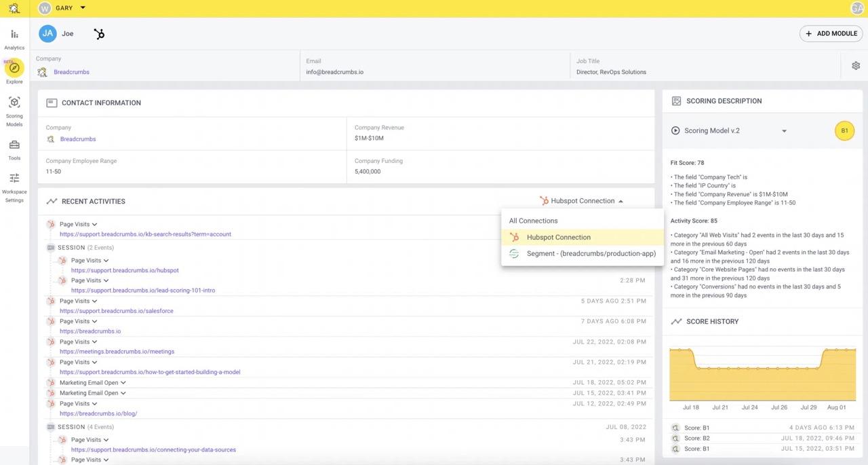Open the breadcrumbs.io/blog/ link
Image resolution: width=868 pixels, height=465 pixels.
(x=98, y=413)
